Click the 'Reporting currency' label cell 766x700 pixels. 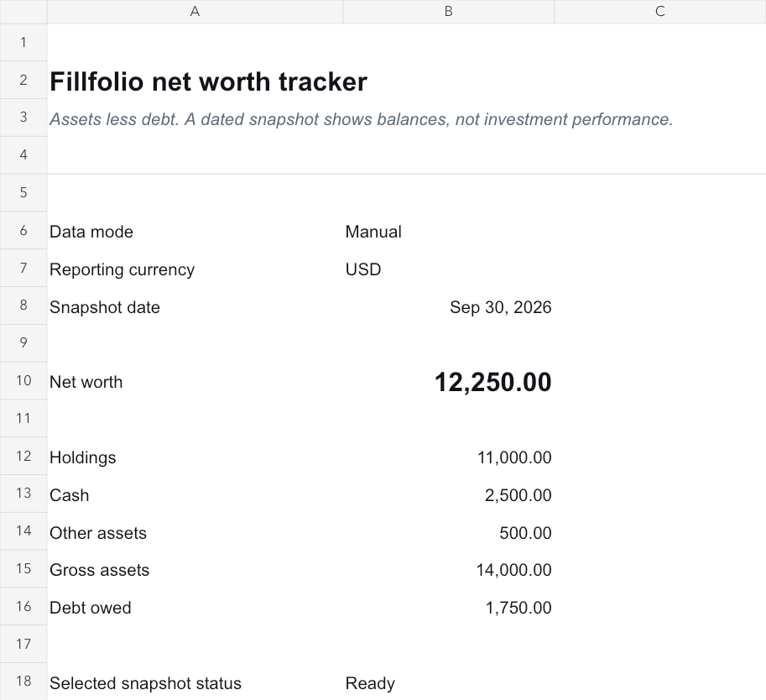195,268
